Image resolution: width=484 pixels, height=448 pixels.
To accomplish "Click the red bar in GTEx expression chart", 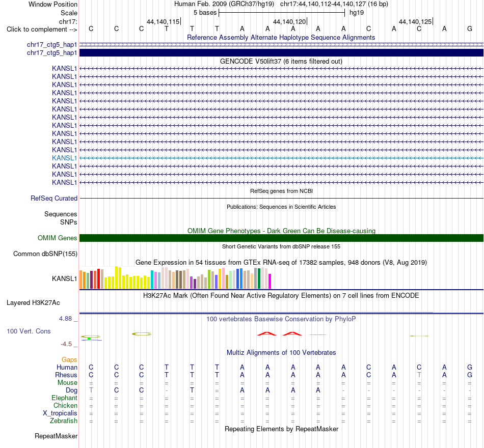I will coord(98,278).
